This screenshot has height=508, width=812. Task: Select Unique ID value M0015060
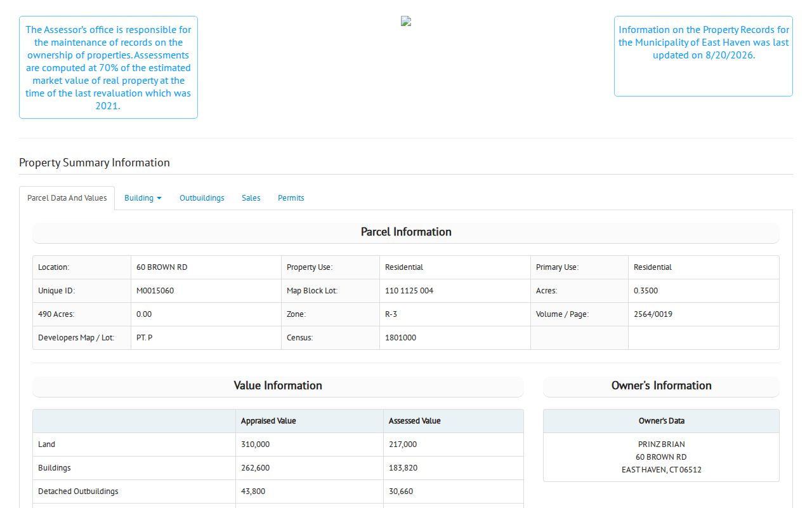pos(155,291)
